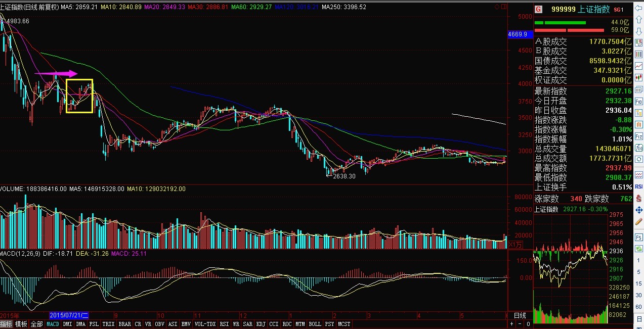Select the 日 daily period button

click(639, 318)
